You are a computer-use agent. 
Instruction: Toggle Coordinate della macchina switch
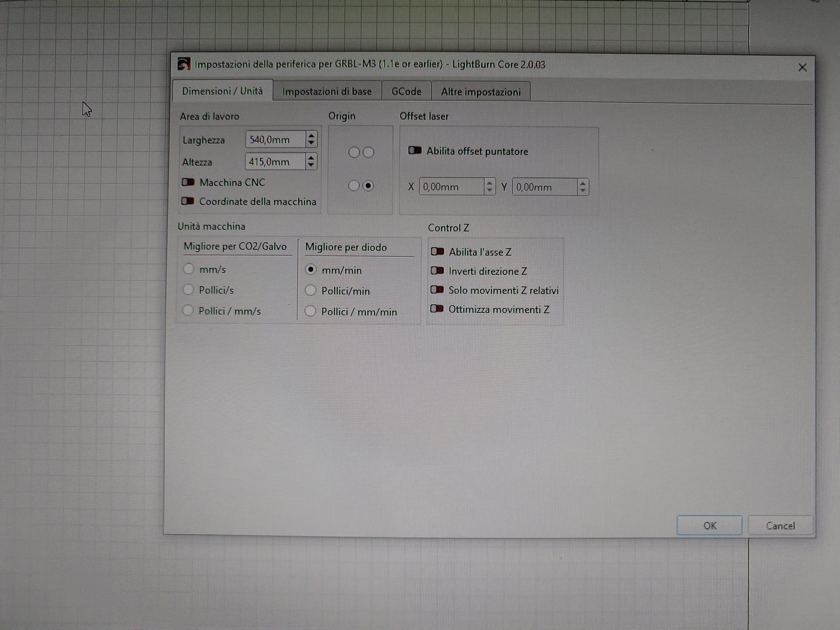tap(188, 201)
